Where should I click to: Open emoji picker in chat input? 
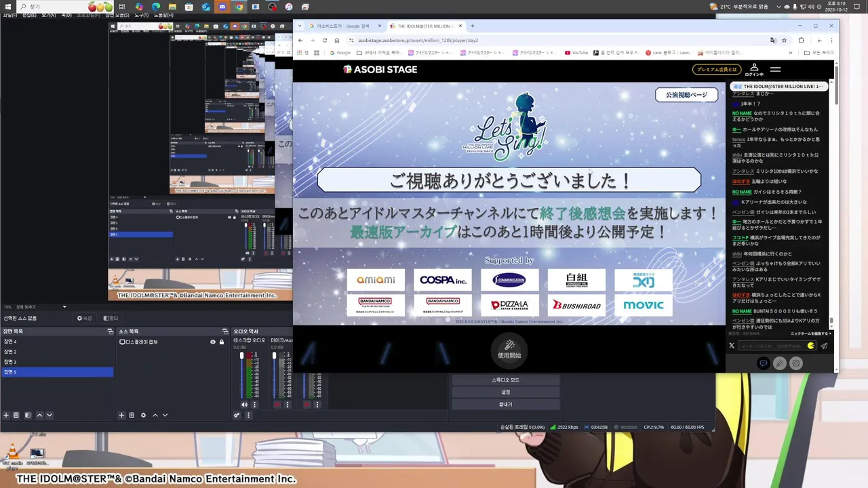pyautogui.click(x=811, y=346)
